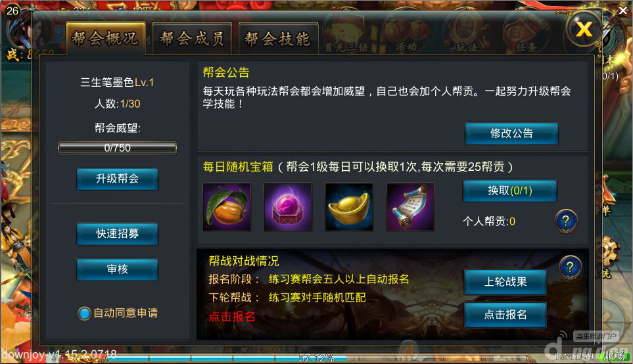Open 快速招募 quick recruit
Screen dimensions: 633x364
pyautogui.click(x=117, y=234)
